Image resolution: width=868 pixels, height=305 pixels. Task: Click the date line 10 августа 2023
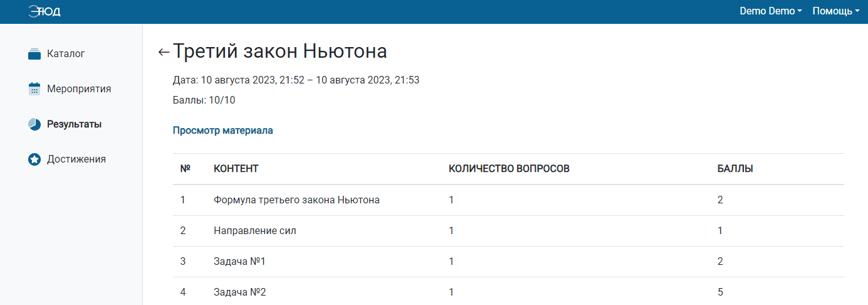tap(296, 80)
